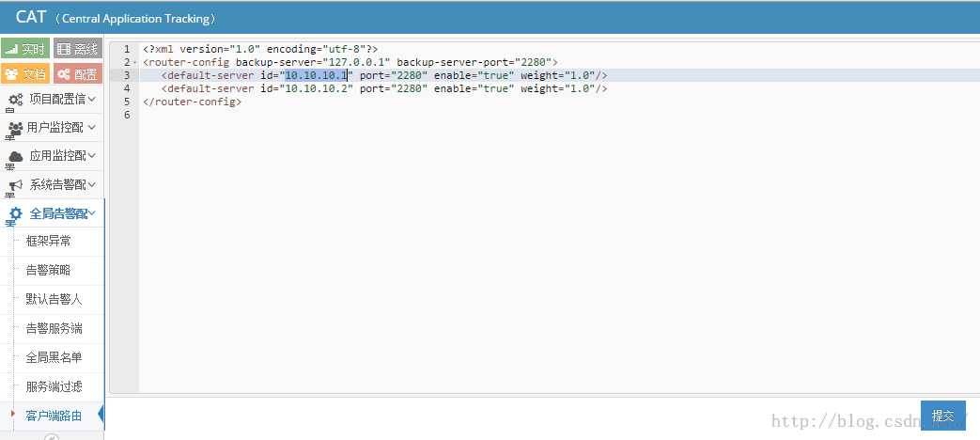Click the bar-chart icon in 实时 button
Image resolution: width=980 pixels, height=440 pixels.
(11, 49)
